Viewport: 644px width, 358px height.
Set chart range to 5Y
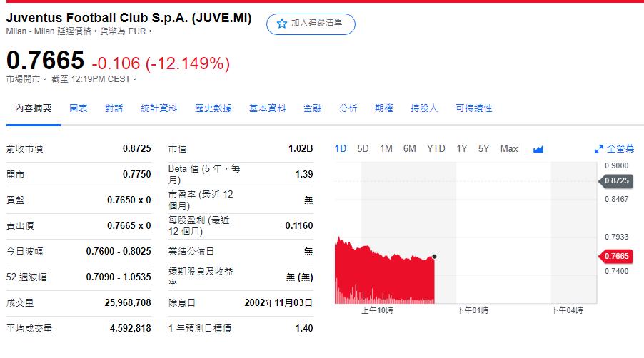484,148
